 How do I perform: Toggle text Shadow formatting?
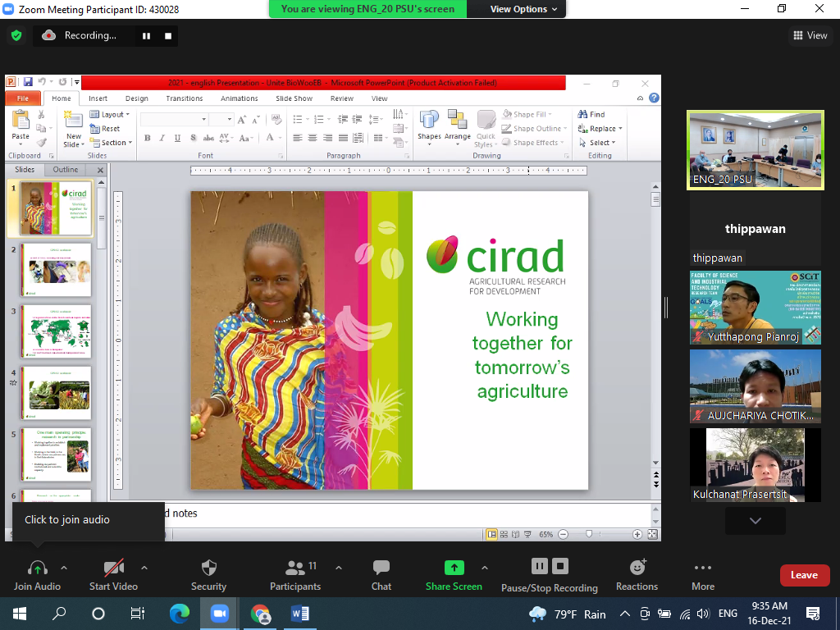click(x=193, y=138)
